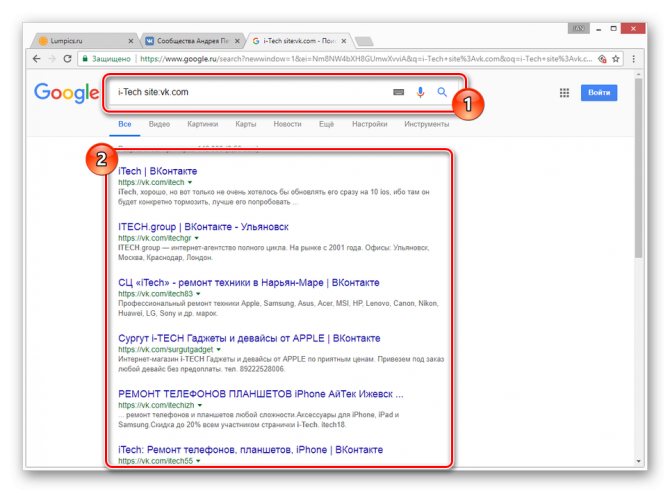
Task: Click the https://vk.com/itechizh green URL
Action: coord(156,405)
